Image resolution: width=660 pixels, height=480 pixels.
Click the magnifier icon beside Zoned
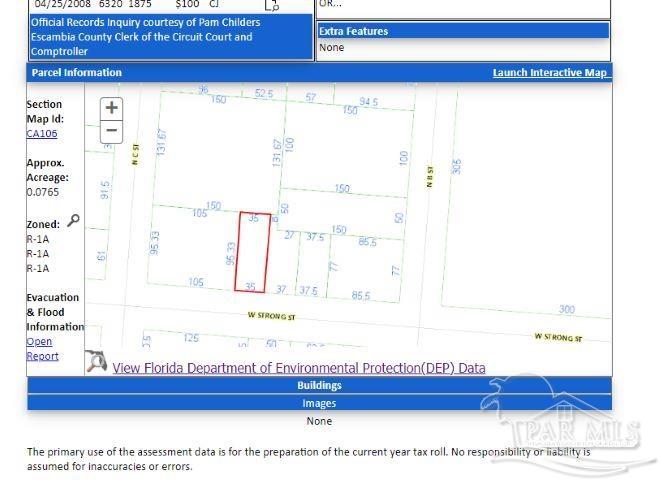(73, 222)
